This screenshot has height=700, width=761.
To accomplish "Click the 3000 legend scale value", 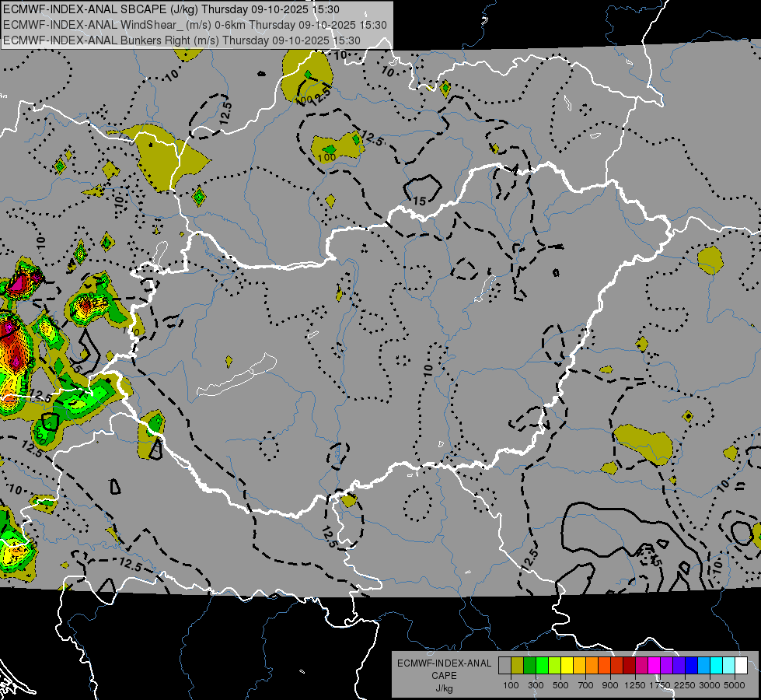I will pos(710,685).
